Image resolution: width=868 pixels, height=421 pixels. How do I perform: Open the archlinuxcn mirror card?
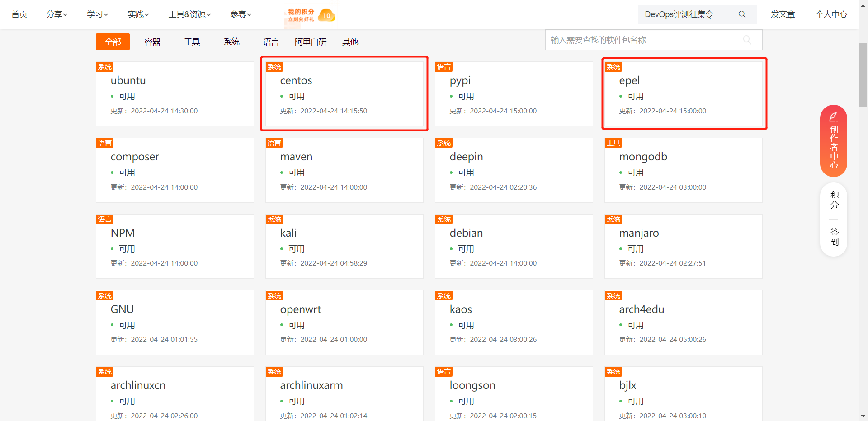pyautogui.click(x=175, y=394)
